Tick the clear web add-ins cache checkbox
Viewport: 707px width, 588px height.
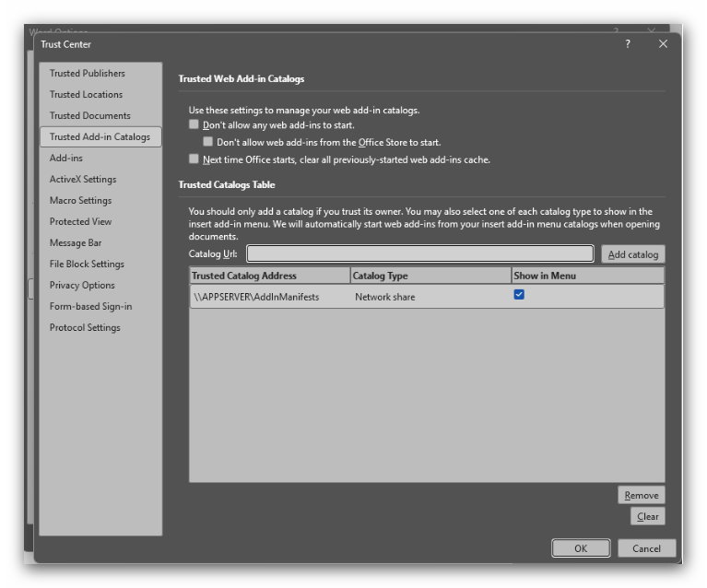tap(194, 159)
